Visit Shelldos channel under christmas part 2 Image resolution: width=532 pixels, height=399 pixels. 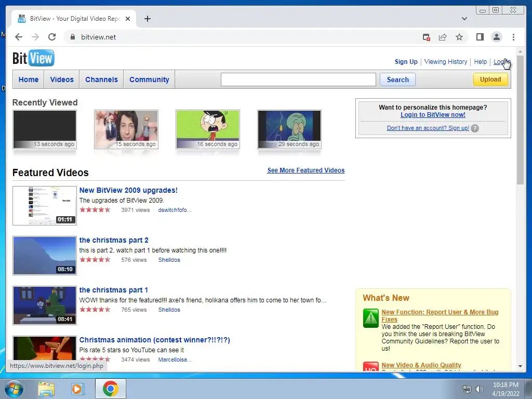pos(169,260)
